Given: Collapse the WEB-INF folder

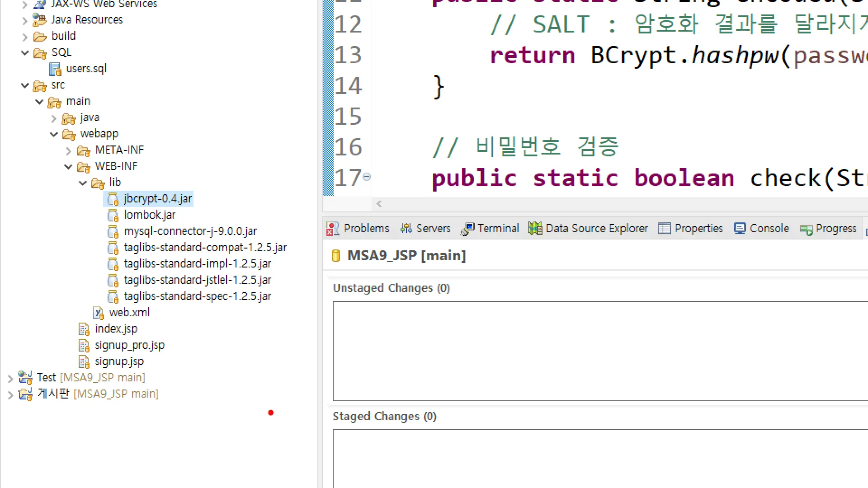Looking at the screenshot, I should pyautogui.click(x=68, y=167).
